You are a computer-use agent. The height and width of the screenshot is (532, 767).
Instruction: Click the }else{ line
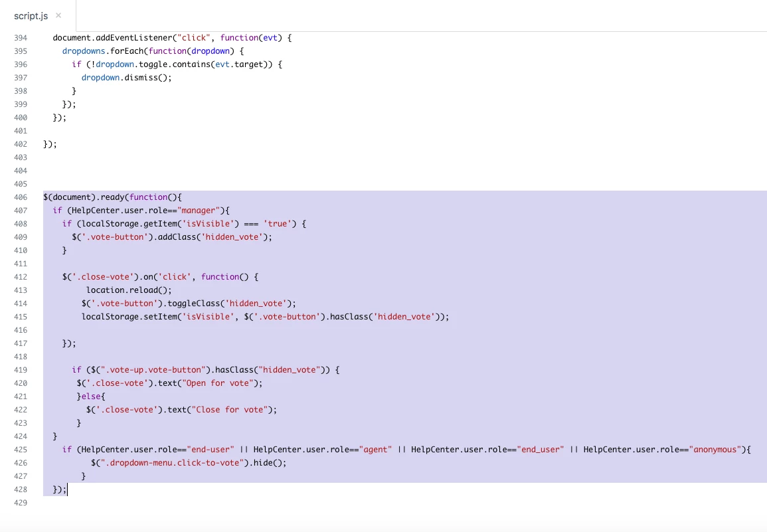pos(91,397)
